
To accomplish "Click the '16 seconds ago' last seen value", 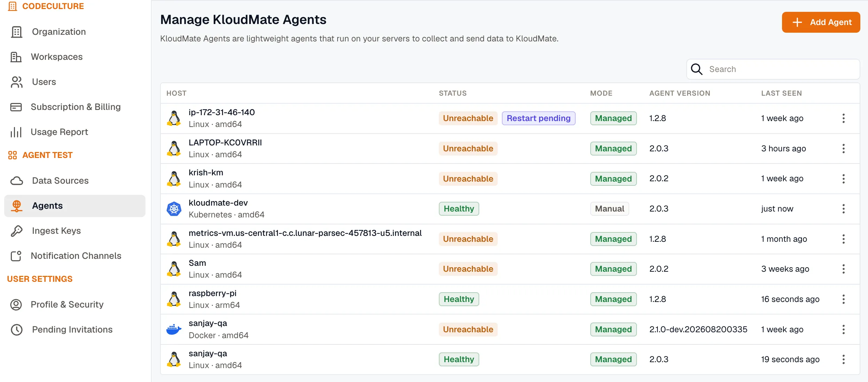I will [x=790, y=299].
